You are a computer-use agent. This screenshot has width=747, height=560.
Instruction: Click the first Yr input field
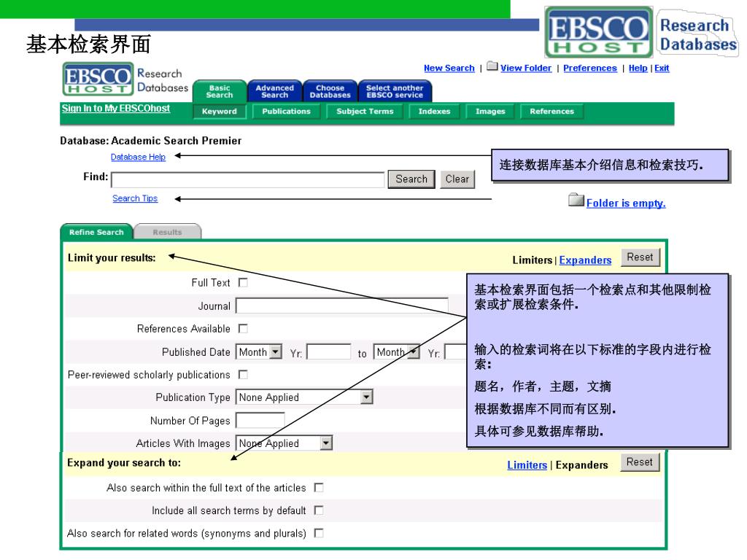pos(329,352)
